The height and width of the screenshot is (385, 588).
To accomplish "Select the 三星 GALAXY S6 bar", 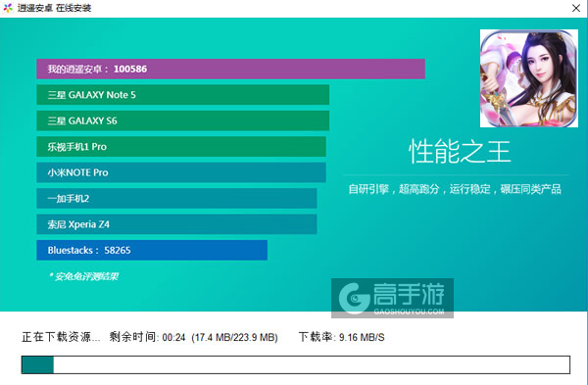I will tap(182, 120).
